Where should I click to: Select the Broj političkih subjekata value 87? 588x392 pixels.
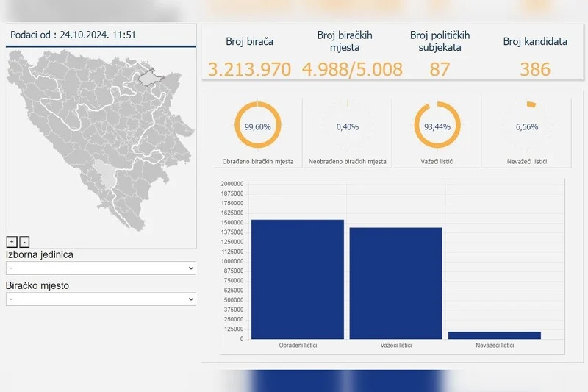point(440,69)
